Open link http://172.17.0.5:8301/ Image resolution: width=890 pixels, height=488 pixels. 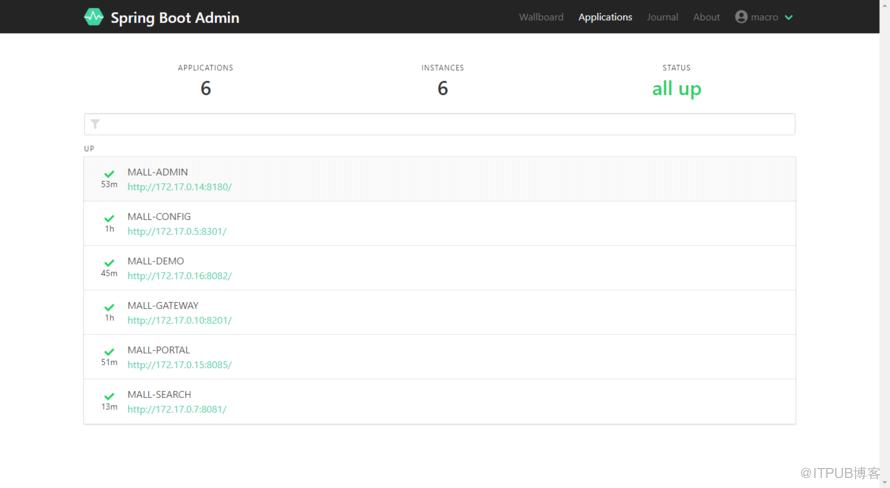tap(177, 231)
